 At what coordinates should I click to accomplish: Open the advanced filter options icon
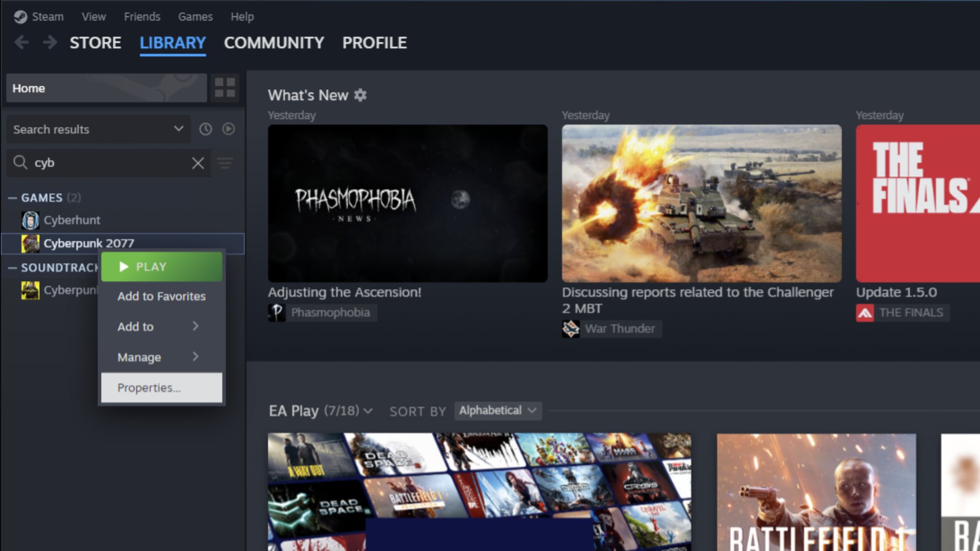pos(225,163)
